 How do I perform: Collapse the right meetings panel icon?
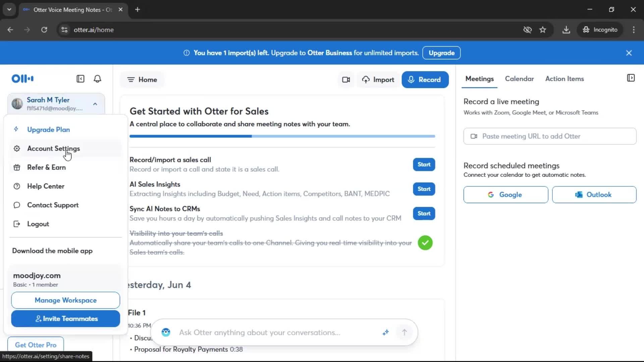(631, 78)
